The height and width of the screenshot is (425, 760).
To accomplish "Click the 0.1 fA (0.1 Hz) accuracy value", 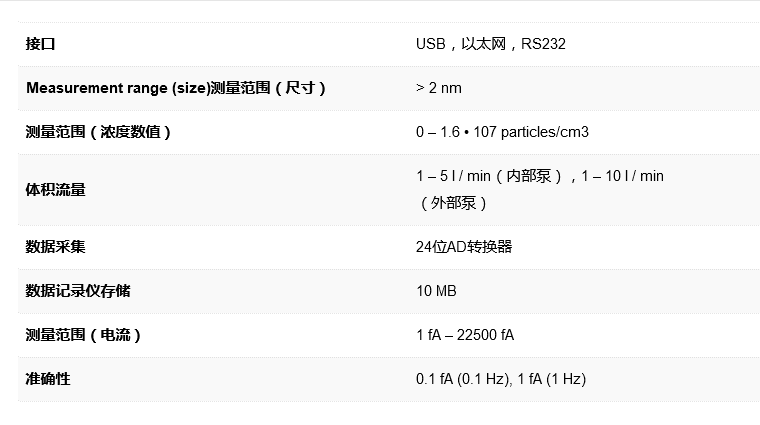I will coord(464,379).
